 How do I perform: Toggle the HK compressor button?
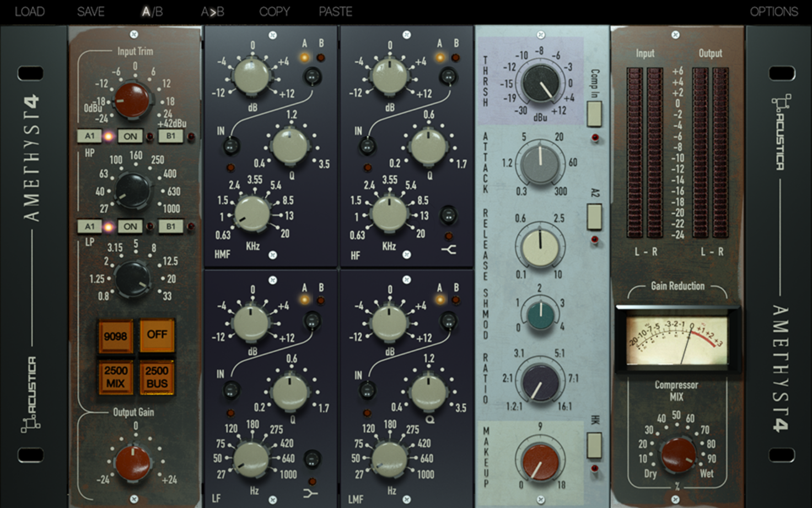594,445
